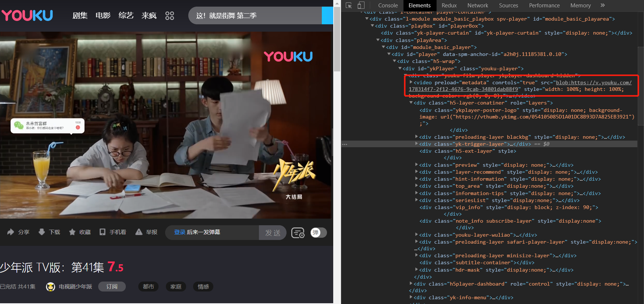Click the 订阅 subscribe button

112,286
